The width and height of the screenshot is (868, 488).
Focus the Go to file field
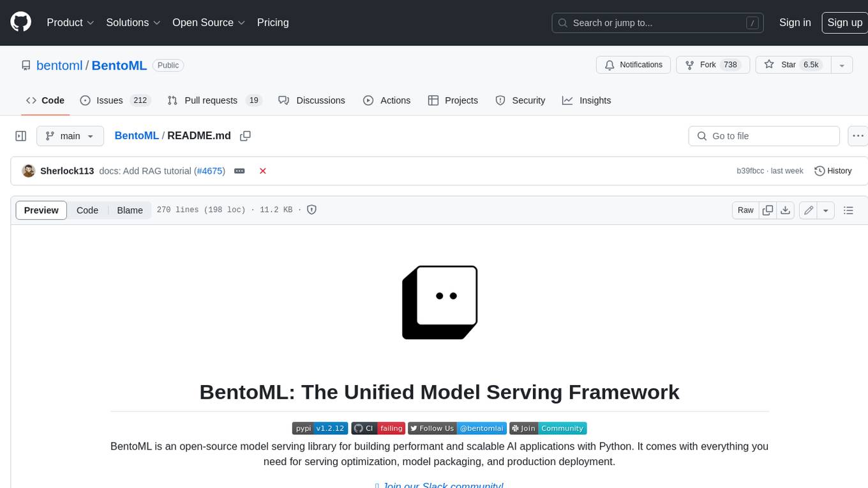(764, 136)
